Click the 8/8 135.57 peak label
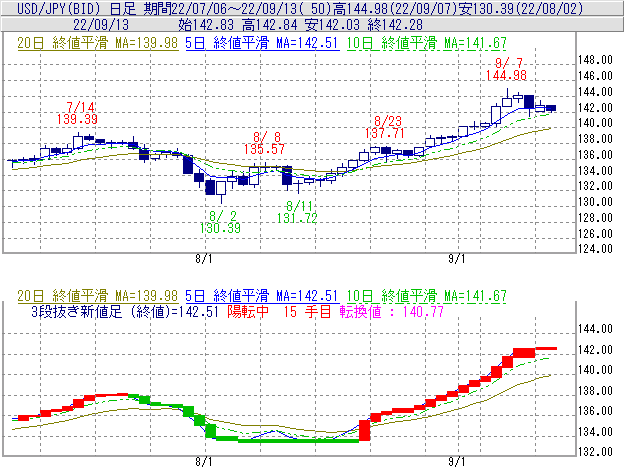This screenshot has height=475, width=624. (x=264, y=143)
